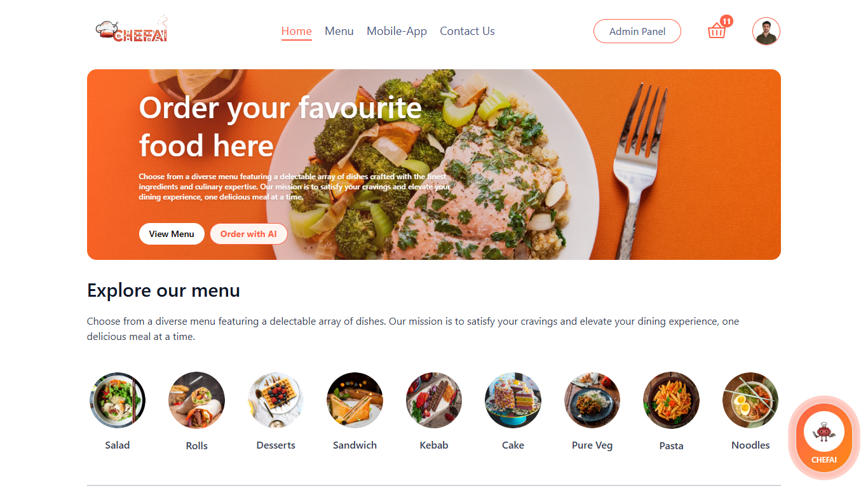Select the Pure Veg category image
868x488 pixels.
[x=592, y=400]
